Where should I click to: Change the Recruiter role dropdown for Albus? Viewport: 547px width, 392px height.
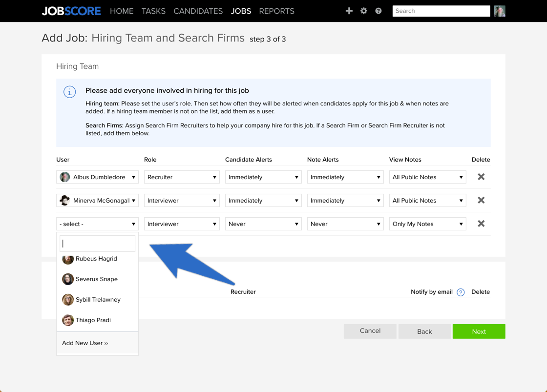click(x=182, y=177)
